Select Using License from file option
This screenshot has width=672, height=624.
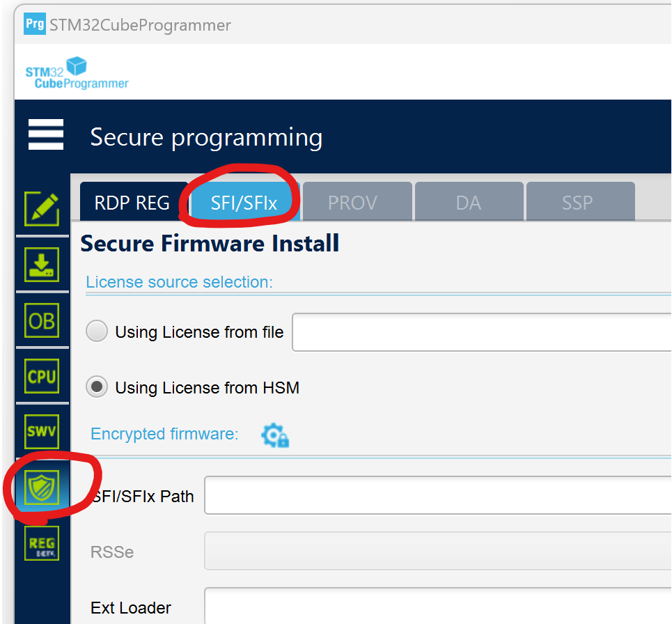[96, 331]
